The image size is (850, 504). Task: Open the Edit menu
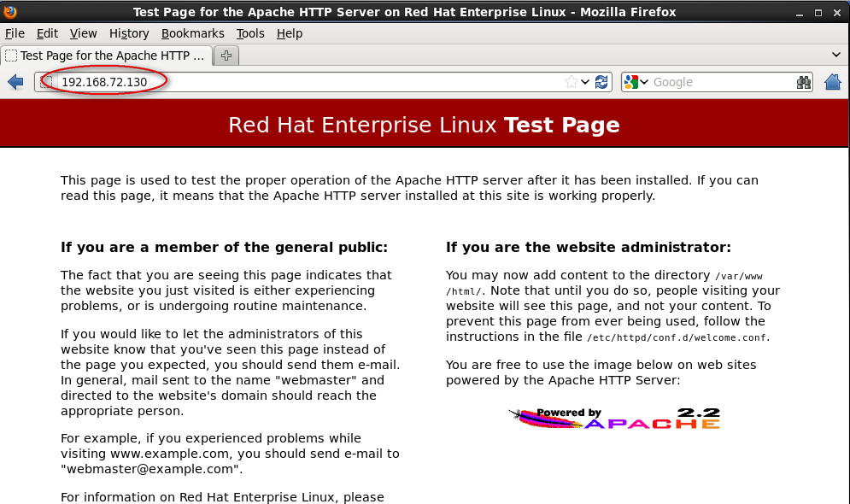pos(47,33)
